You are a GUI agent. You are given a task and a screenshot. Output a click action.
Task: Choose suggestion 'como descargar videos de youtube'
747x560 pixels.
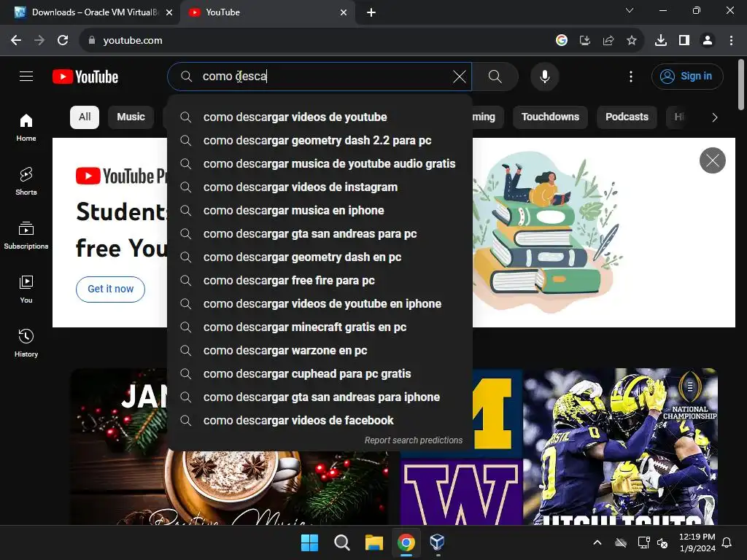point(320,117)
